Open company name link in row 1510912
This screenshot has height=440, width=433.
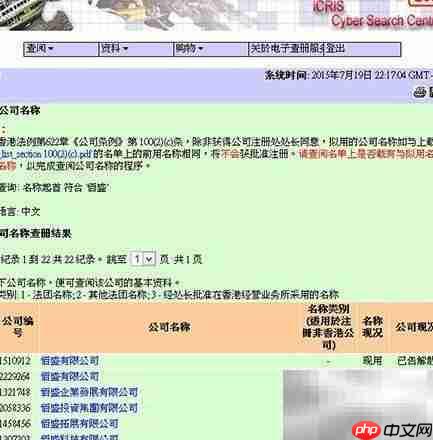(69, 361)
